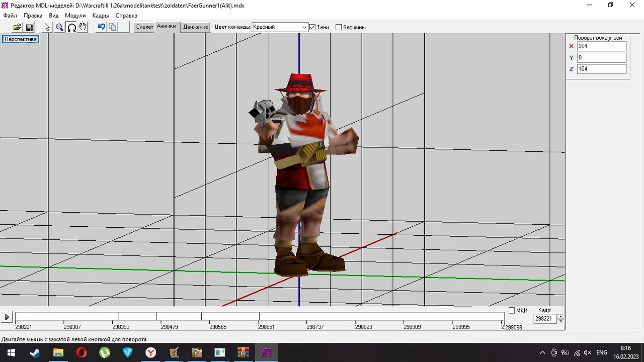Launch Steam from the taskbar
Image resolution: width=644 pixels, height=362 pixels.
pyautogui.click(x=35, y=352)
